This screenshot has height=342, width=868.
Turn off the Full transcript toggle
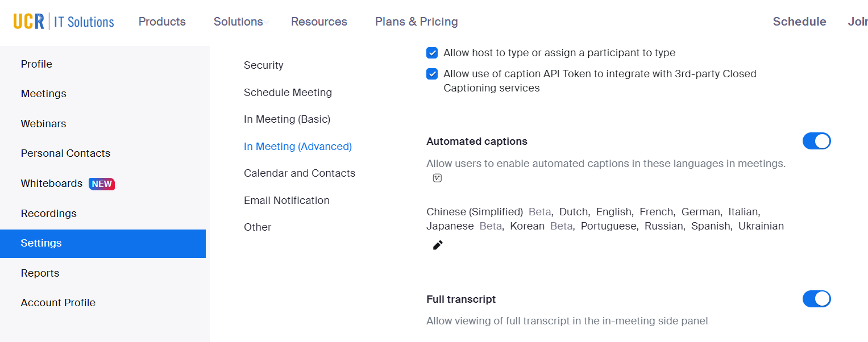click(816, 299)
